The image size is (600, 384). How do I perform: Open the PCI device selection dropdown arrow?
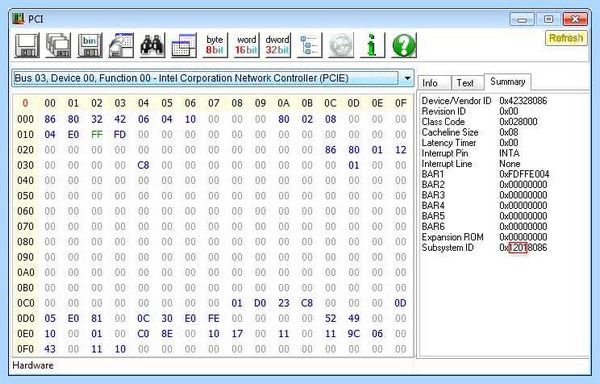tap(408, 78)
